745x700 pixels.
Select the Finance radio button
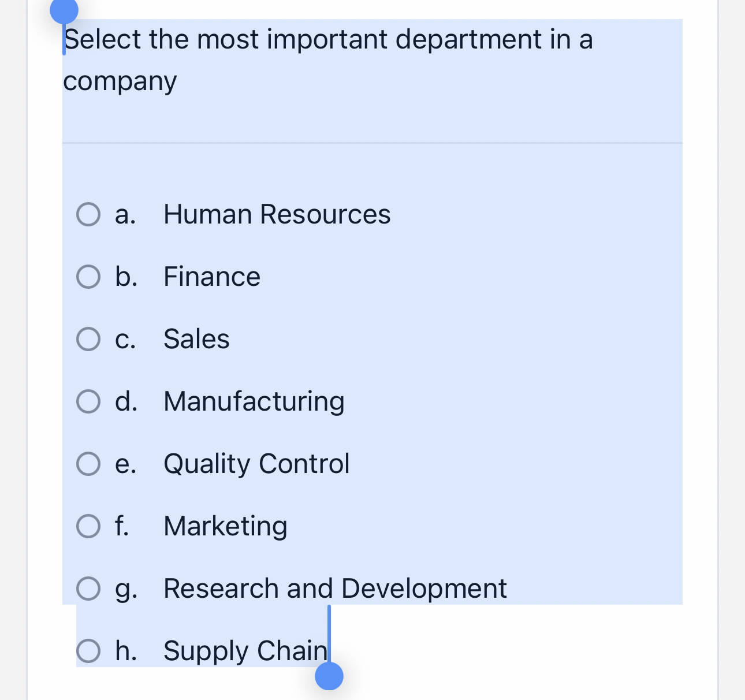pos(88,277)
